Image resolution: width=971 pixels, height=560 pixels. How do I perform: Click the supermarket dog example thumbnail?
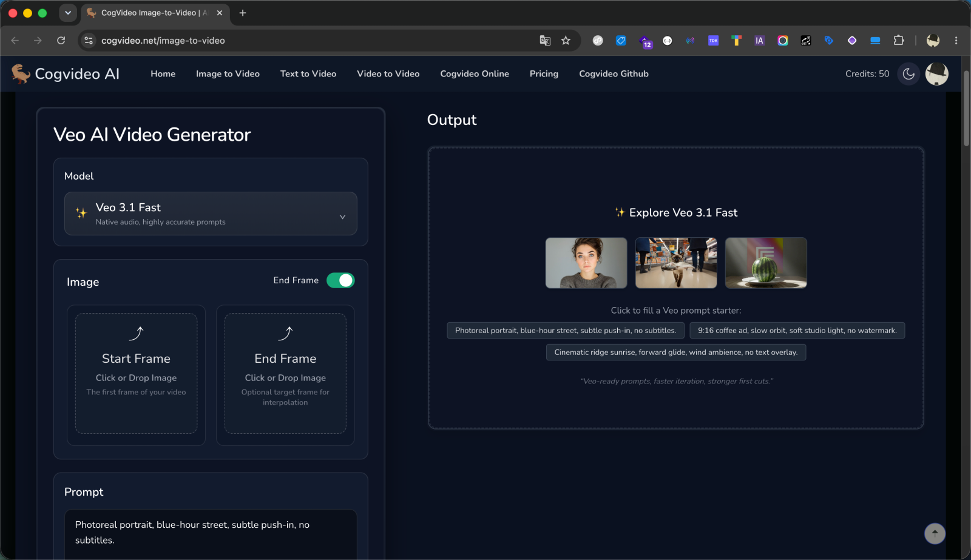676,263
